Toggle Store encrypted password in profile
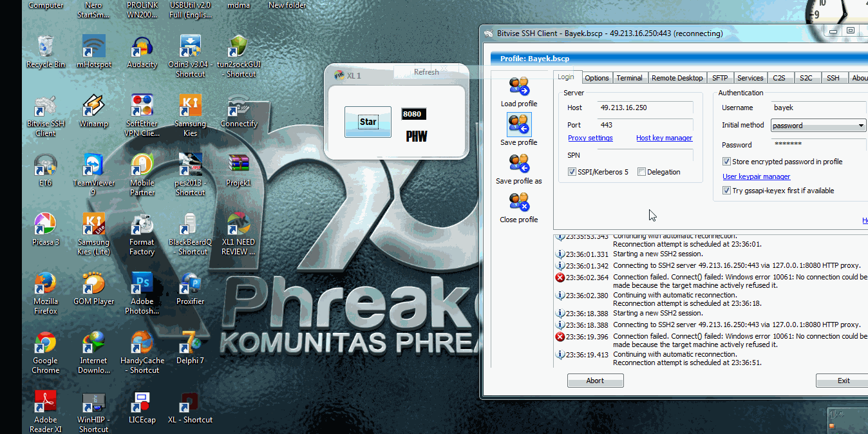The image size is (868, 434). (726, 162)
